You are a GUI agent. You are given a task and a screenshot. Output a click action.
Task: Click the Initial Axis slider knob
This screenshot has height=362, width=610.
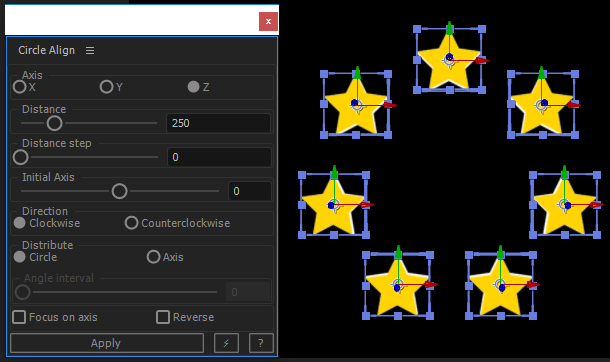point(119,191)
